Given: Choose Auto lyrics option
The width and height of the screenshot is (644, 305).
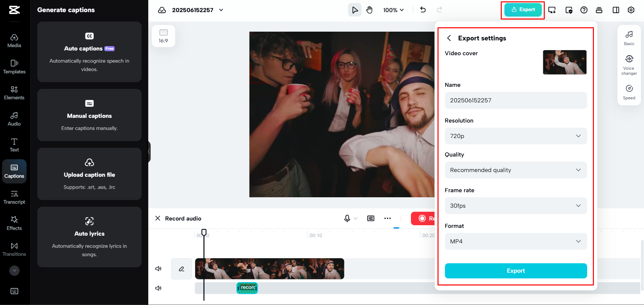Looking at the screenshot, I should (89, 237).
